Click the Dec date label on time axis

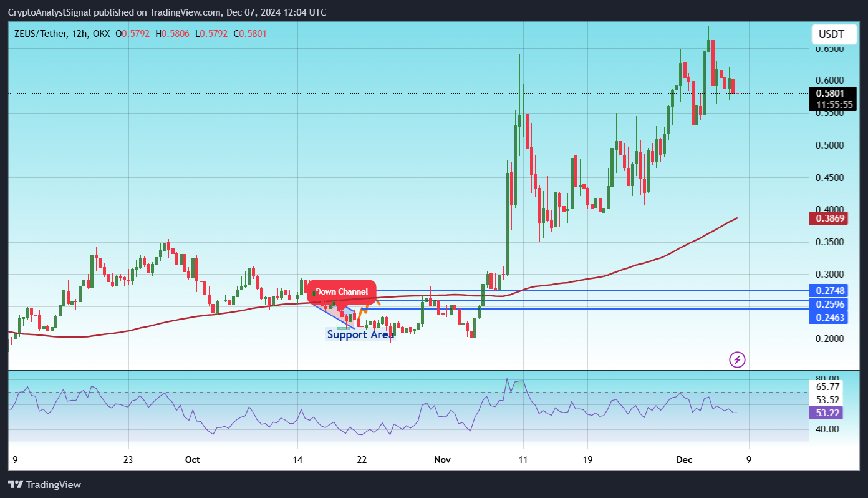click(684, 459)
